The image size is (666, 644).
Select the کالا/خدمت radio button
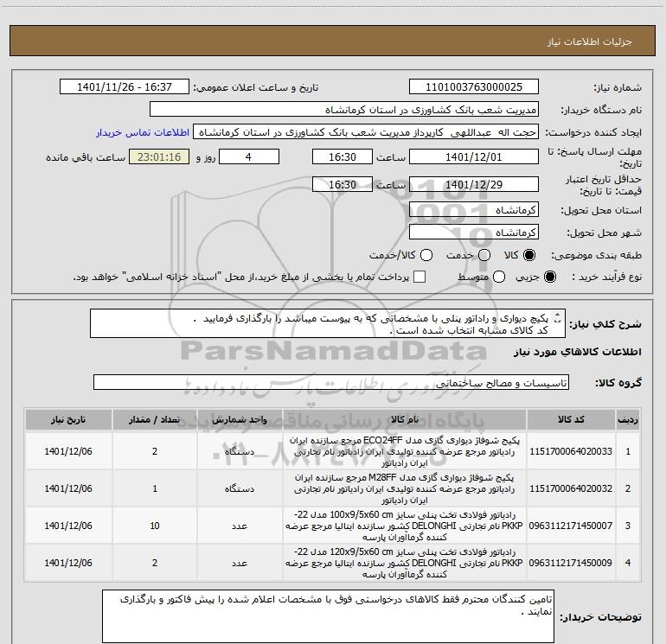tap(426, 255)
